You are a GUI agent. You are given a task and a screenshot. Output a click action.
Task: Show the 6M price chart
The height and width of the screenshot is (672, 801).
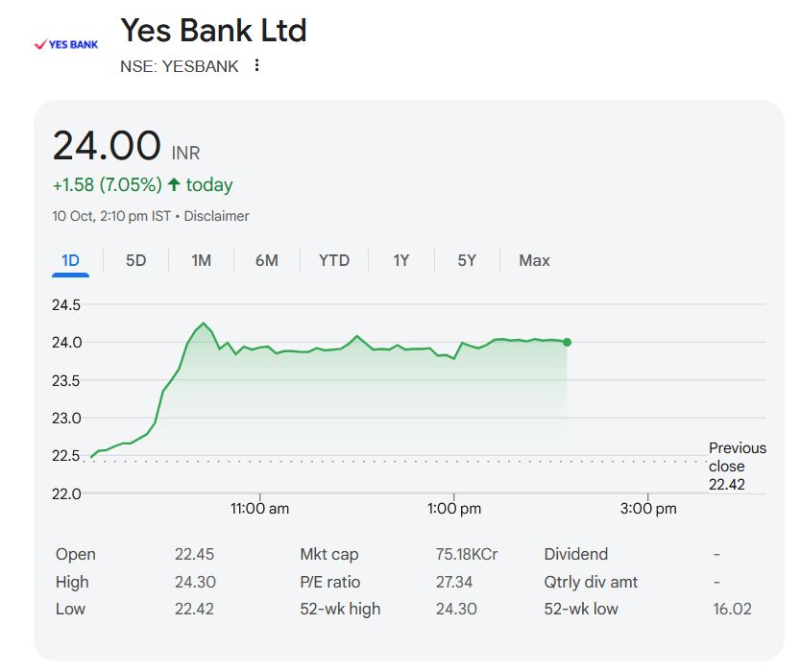click(266, 260)
